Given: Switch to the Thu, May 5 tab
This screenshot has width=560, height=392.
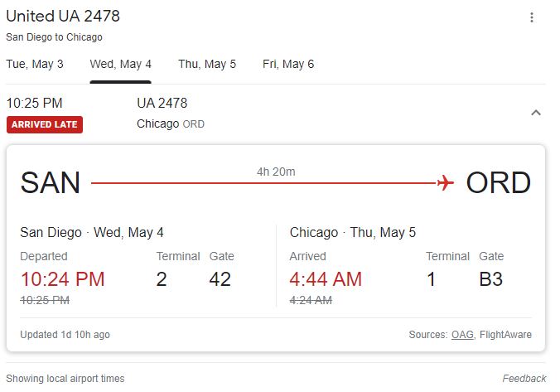Looking at the screenshot, I should 207,65.
